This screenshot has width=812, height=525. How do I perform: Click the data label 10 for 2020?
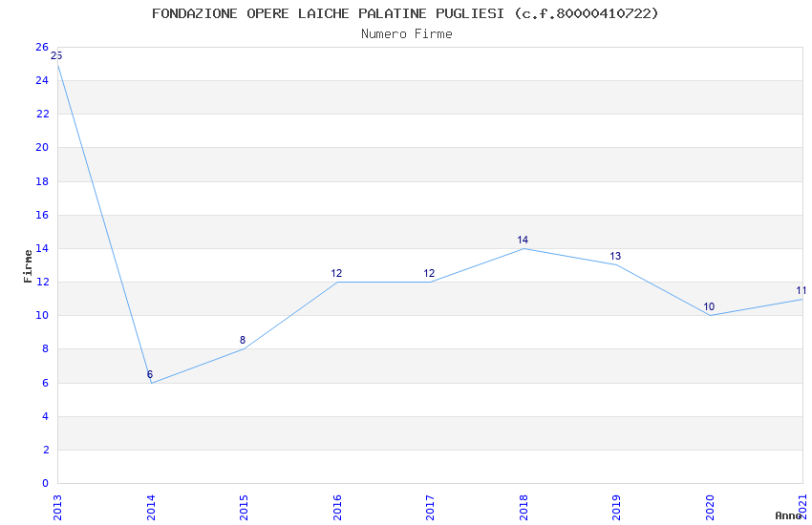point(709,306)
